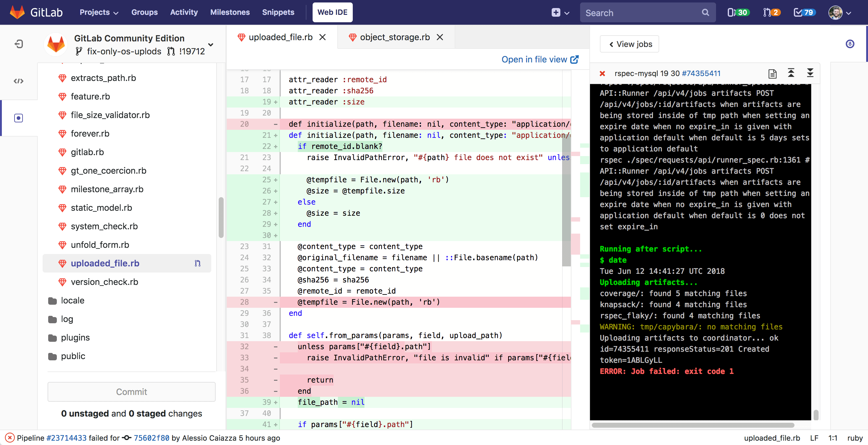The height and width of the screenshot is (445, 868).
Task: Toggle the pipeline failure notification bar
Action: pos(9,438)
